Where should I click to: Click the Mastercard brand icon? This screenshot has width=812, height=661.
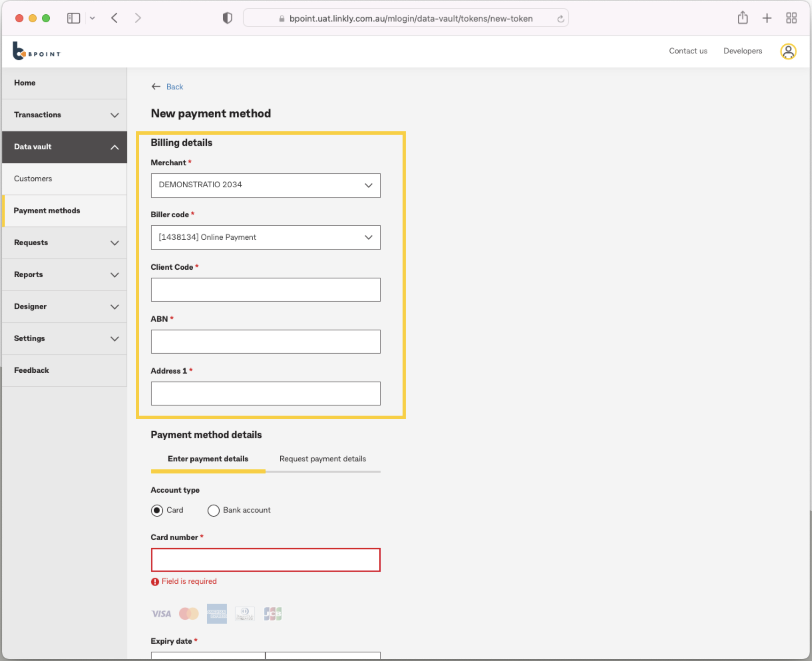(x=189, y=614)
